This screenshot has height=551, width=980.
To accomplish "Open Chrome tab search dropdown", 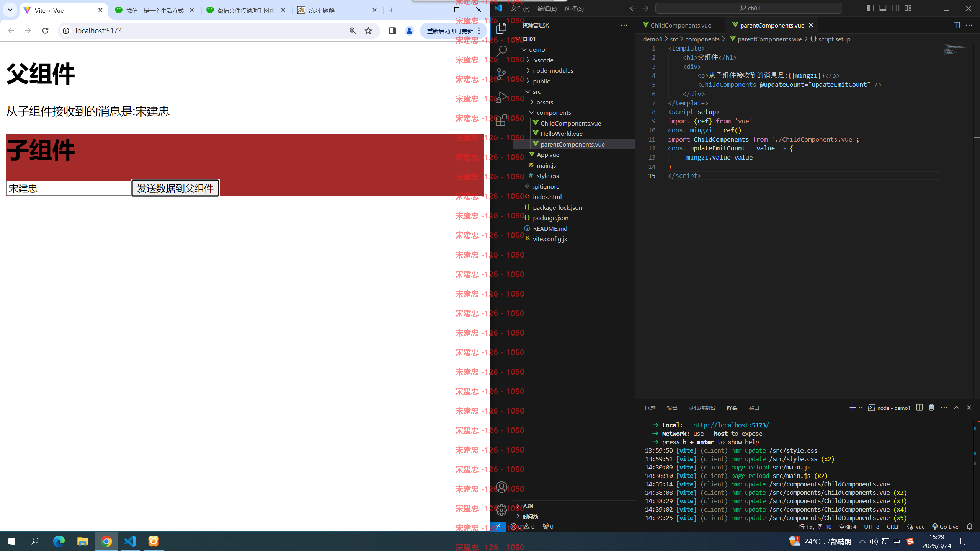I will pos(10,10).
